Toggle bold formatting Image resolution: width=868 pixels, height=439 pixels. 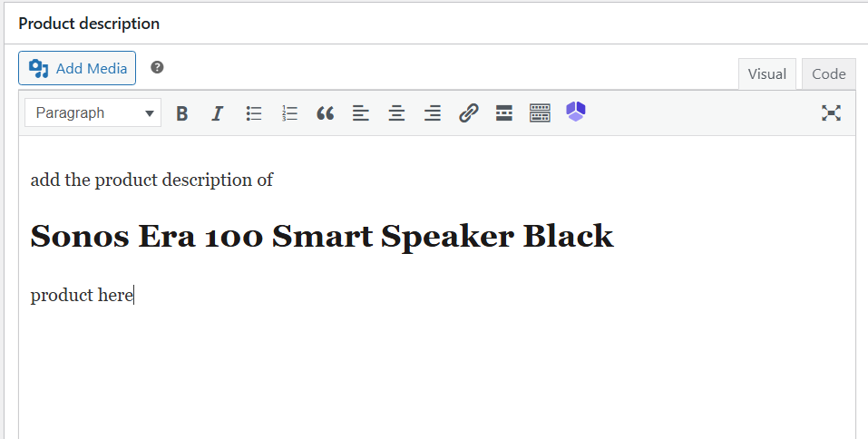[x=181, y=113]
